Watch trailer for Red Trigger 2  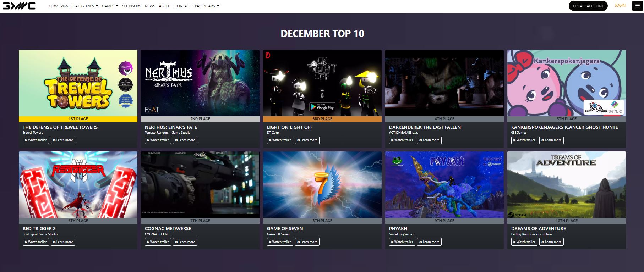click(x=36, y=242)
